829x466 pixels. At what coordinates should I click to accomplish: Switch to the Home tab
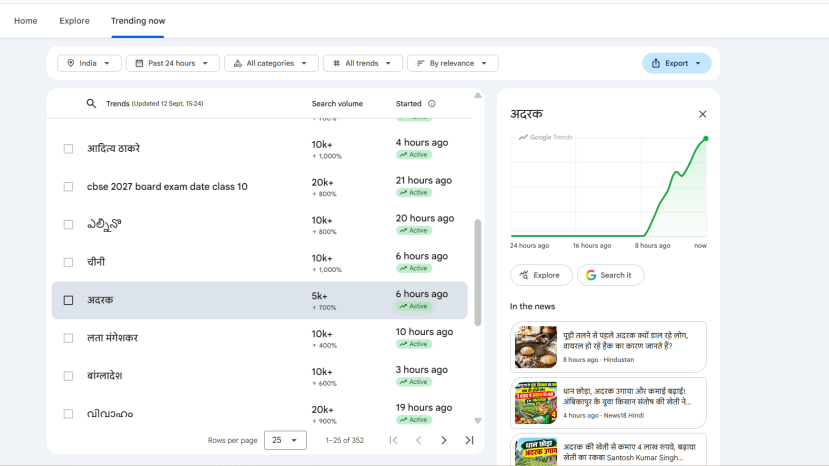tap(25, 21)
